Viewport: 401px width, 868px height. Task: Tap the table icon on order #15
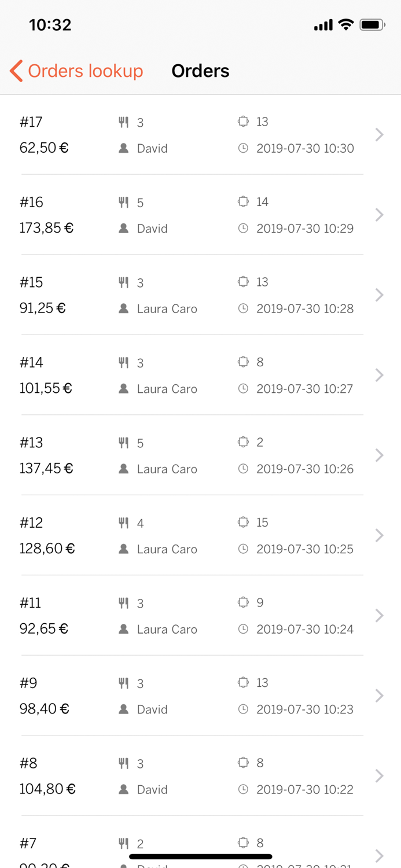[243, 282]
